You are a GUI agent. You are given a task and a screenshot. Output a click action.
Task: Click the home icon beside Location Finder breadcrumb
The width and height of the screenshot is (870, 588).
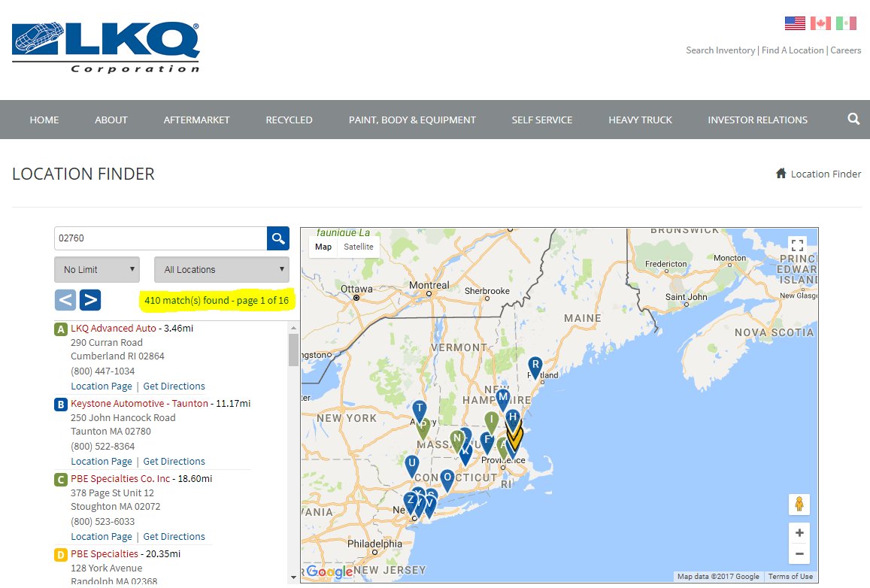[781, 174]
